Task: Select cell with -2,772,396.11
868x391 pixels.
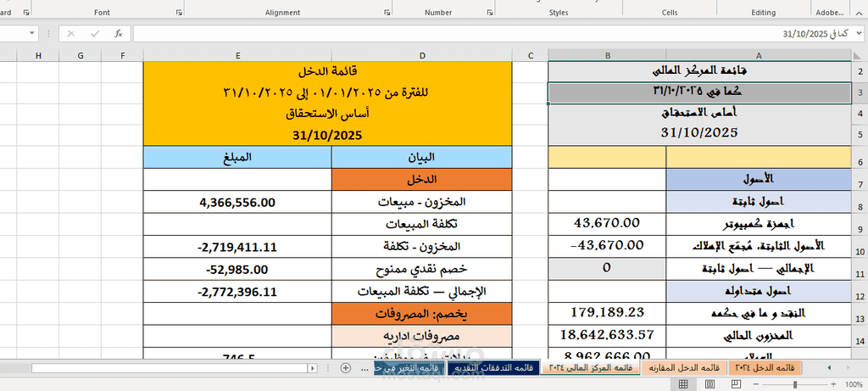Action: (237, 292)
